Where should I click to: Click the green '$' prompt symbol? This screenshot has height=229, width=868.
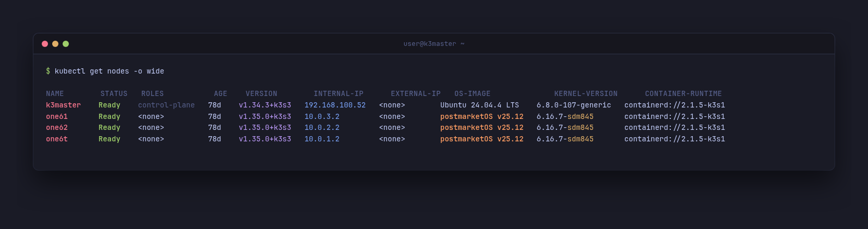coord(48,71)
